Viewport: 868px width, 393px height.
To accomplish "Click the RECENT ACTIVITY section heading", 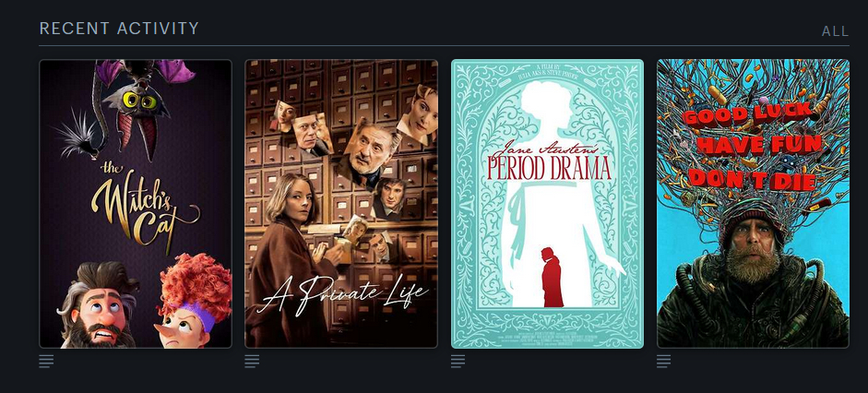I will pos(119,29).
